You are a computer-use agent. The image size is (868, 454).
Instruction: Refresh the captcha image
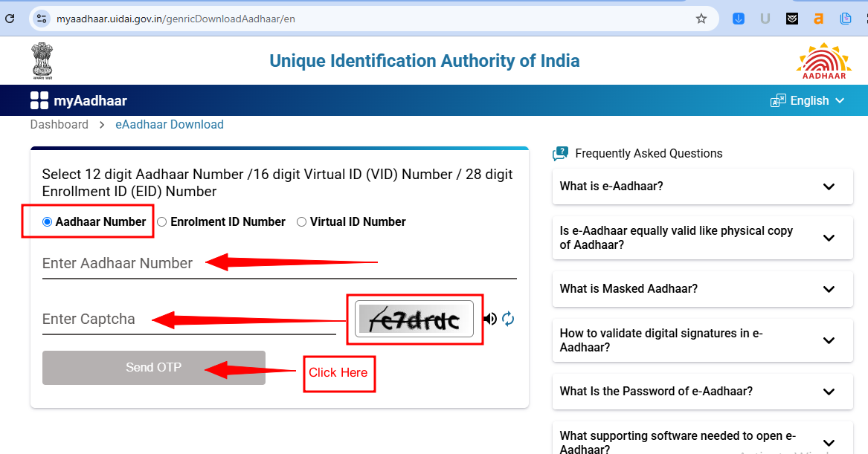click(x=508, y=319)
